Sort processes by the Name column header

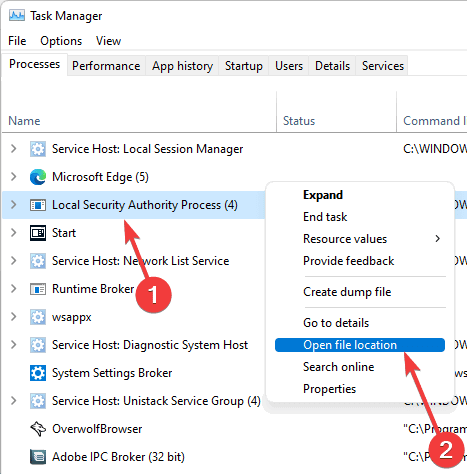pos(24,121)
